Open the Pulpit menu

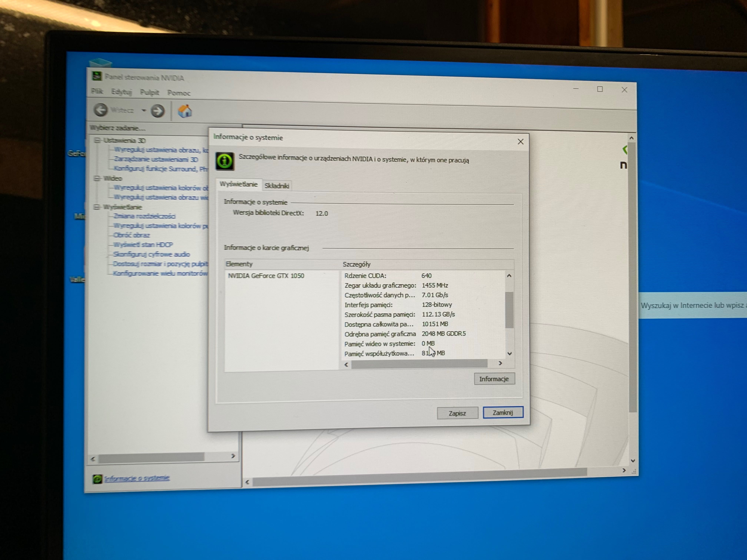coord(149,92)
